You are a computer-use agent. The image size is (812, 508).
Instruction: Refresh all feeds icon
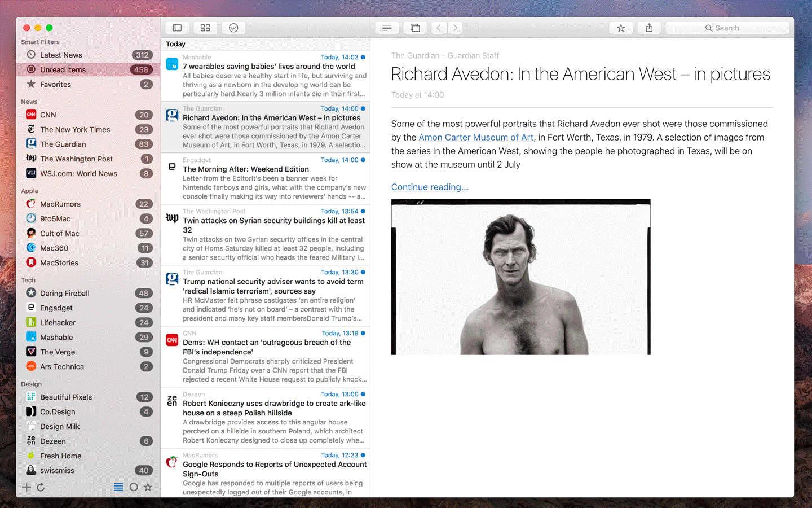point(41,487)
